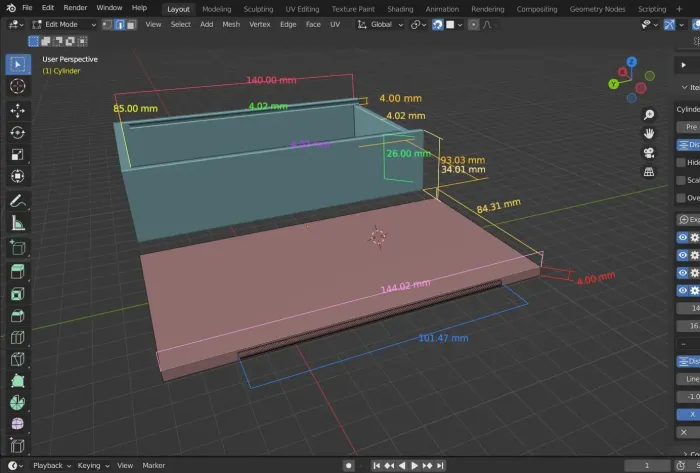This screenshot has width=700, height=473.
Task: Activate the Measure tool in the left toolbar
Action: point(17,223)
